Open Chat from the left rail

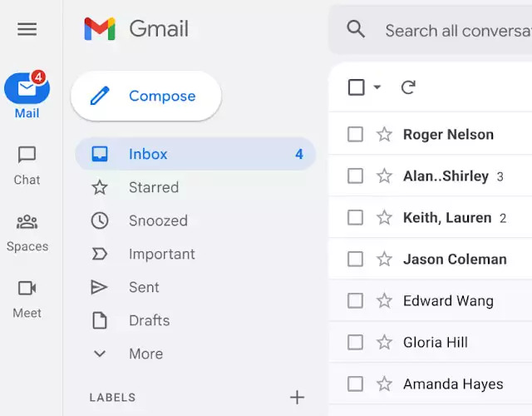27,156
